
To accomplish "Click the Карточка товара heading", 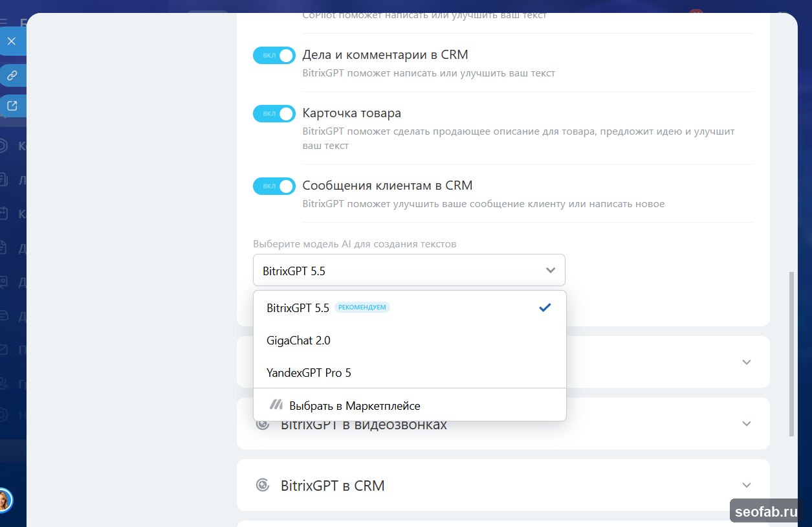I will point(351,113).
